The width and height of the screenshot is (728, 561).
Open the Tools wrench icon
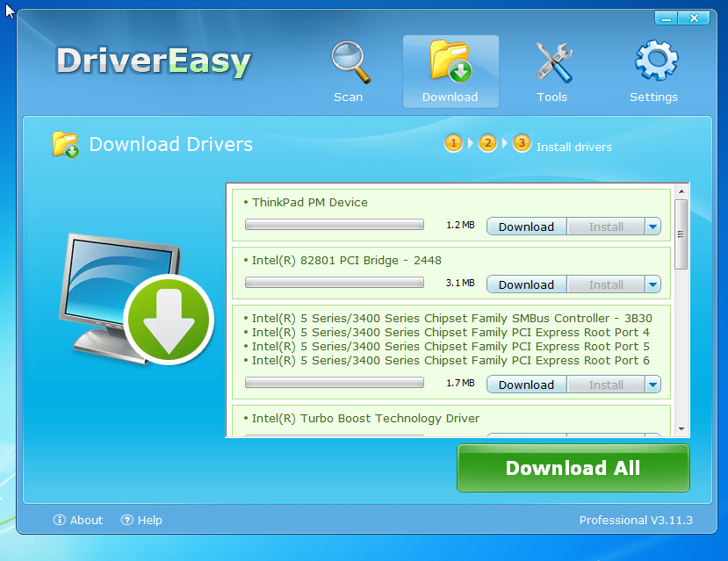click(x=553, y=62)
